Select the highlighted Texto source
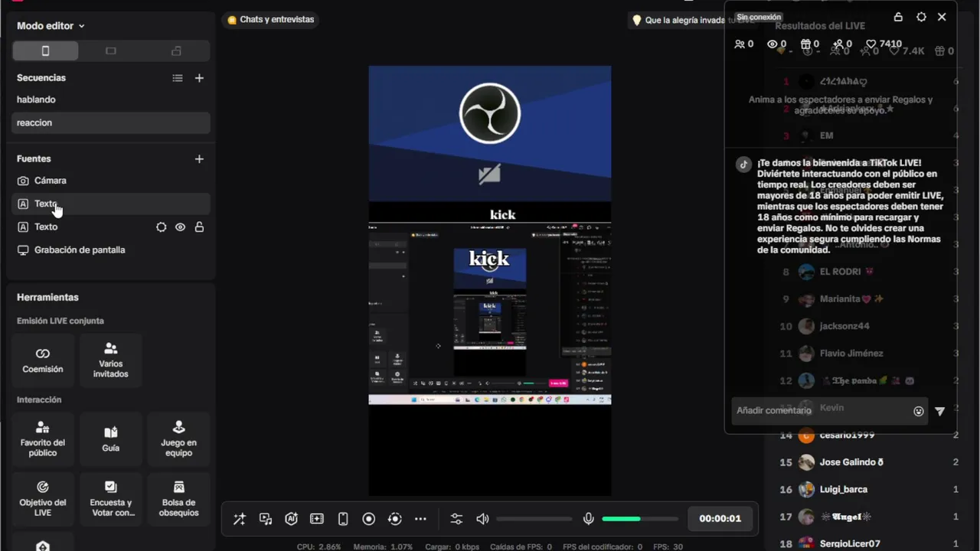This screenshot has width=980, height=551. [x=110, y=204]
